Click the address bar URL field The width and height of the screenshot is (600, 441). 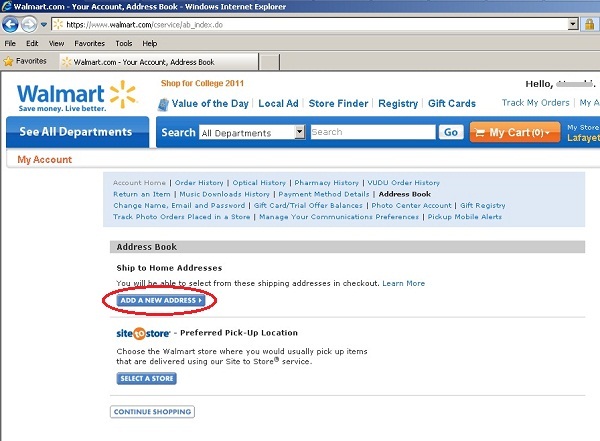[310, 24]
